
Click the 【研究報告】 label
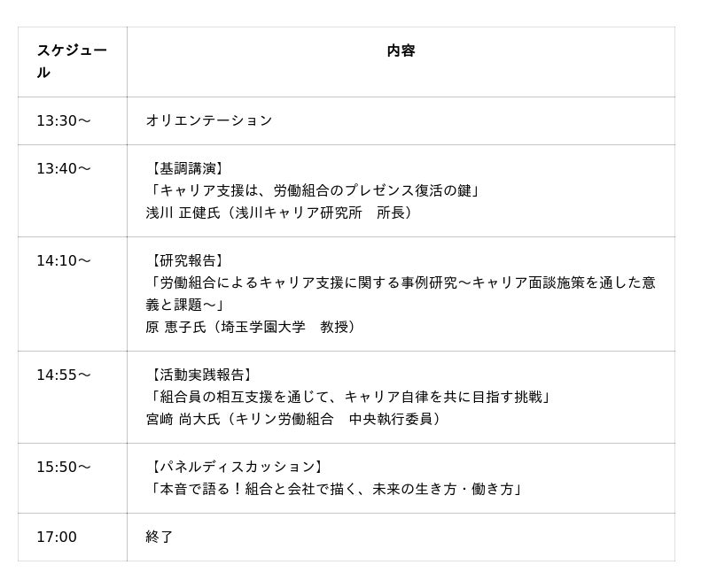186,260
